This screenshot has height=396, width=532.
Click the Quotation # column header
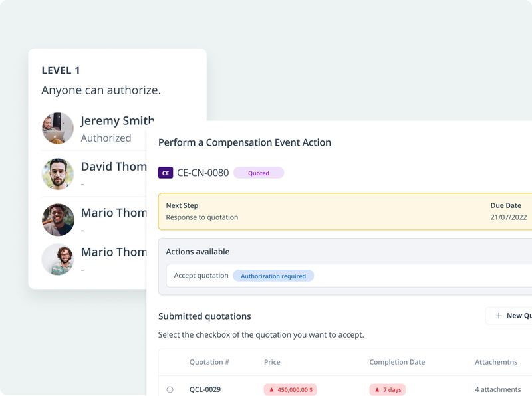[209, 363]
